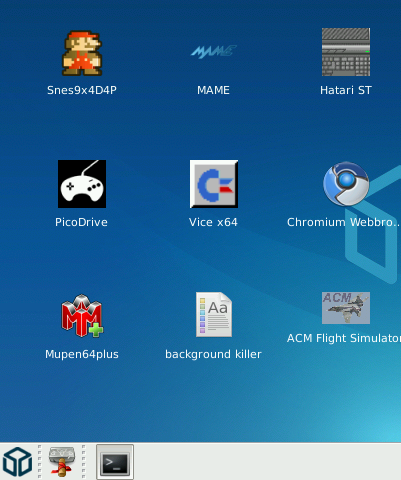
Task: Launch the Chromium browser globe icon
Action: pos(346,184)
